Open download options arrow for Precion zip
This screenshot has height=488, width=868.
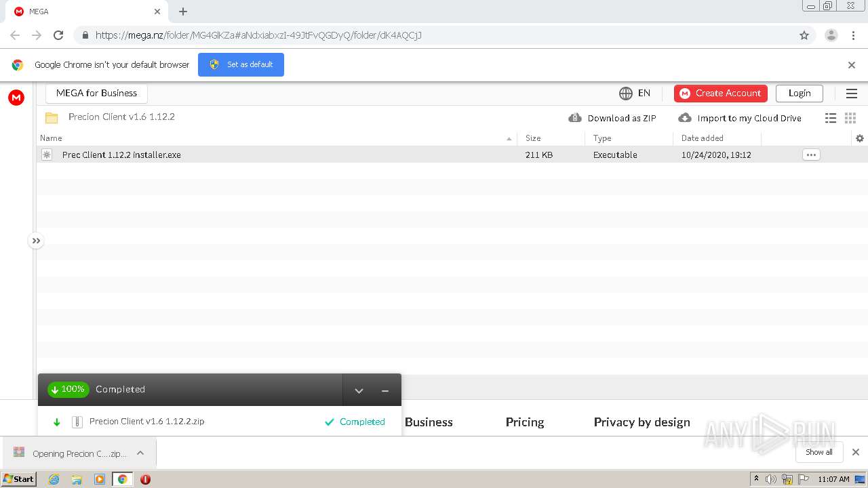(x=140, y=453)
